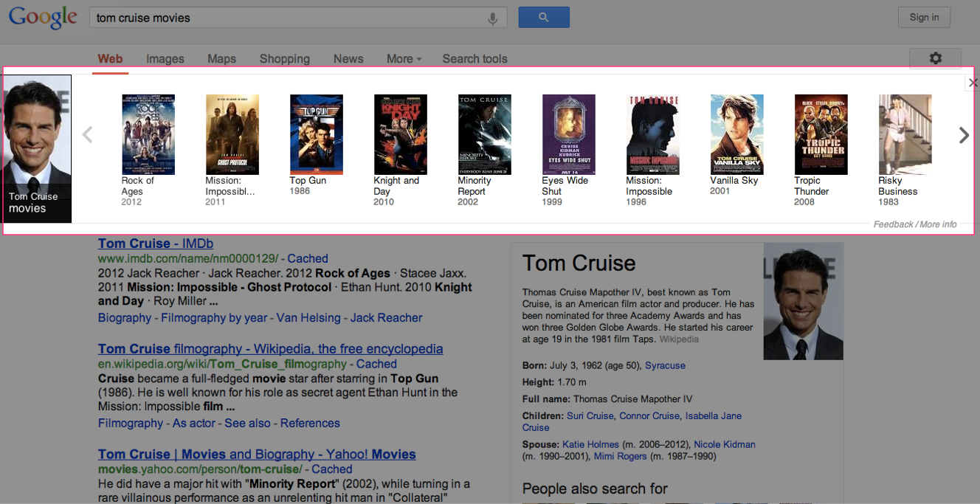Open the Ghost Protocol movie poster
This screenshot has width=980, height=504.
(232, 134)
